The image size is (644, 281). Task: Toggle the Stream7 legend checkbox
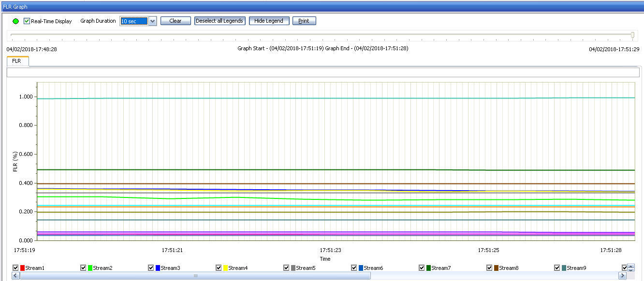click(422, 268)
